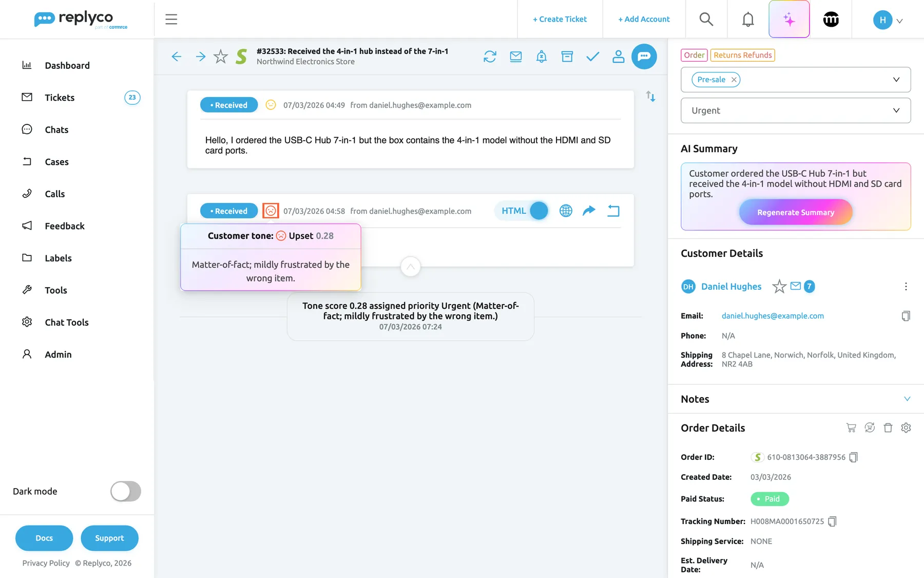Star ticket #32533
This screenshot has height=578, width=924.
click(x=221, y=57)
